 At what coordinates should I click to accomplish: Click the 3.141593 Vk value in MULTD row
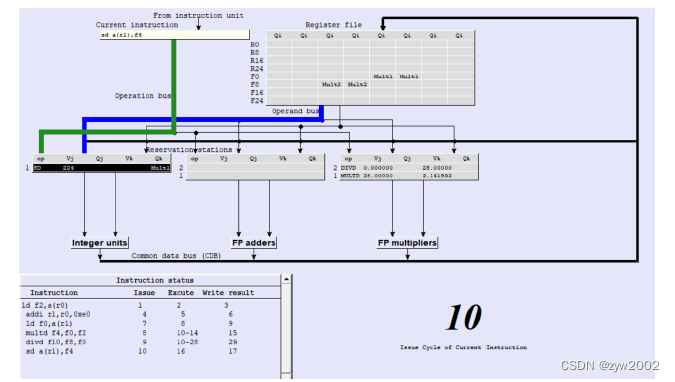[x=437, y=176]
